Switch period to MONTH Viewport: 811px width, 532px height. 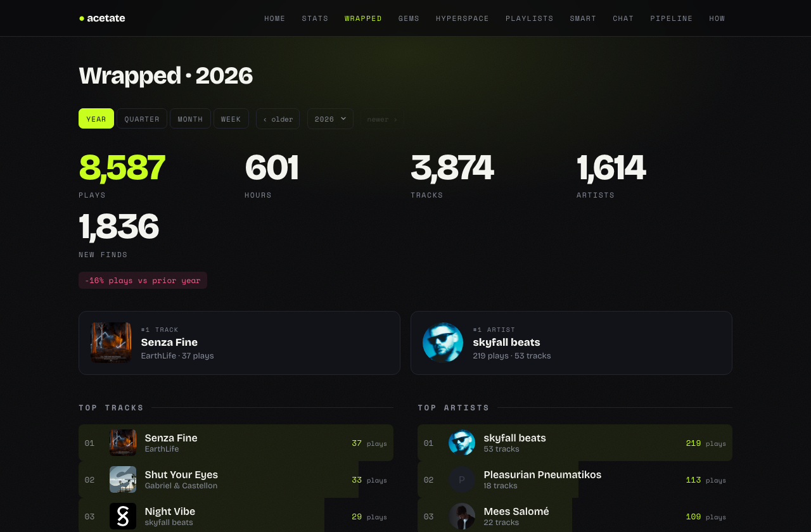(190, 118)
